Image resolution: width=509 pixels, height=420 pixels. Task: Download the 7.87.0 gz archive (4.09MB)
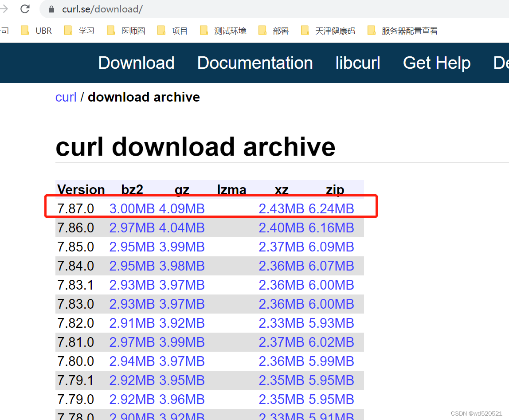tap(182, 208)
